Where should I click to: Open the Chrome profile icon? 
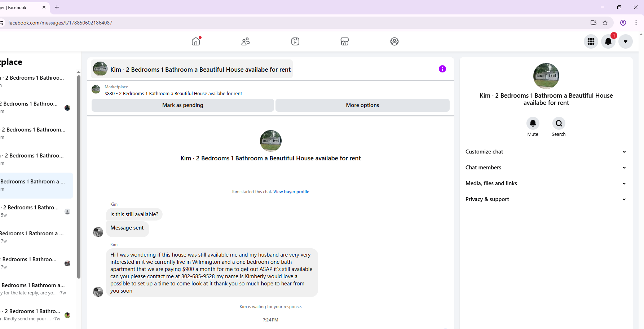pos(623,23)
